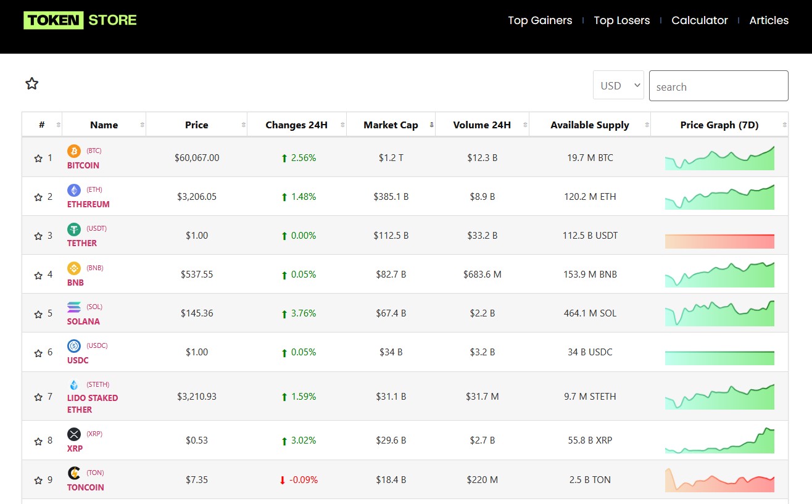Image resolution: width=812 pixels, height=504 pixels.
Task: Open the TONCOIN name link
Action: (86, 487)
